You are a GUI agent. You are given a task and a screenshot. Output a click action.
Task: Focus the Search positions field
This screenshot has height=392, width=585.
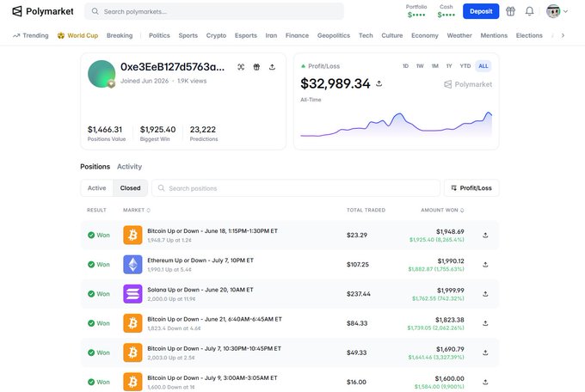(296, 188)
